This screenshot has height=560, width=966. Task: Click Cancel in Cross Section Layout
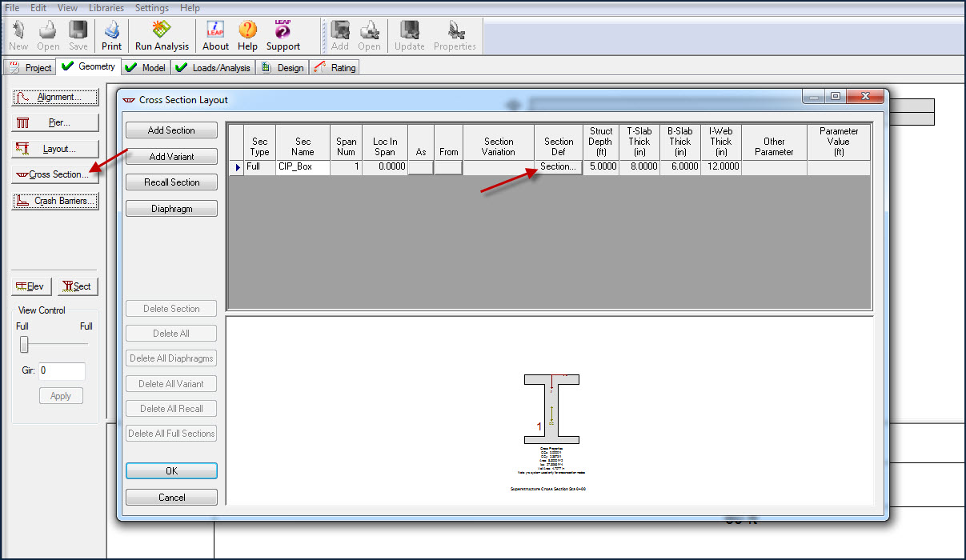pyautogui.click(x=171, y=498)
